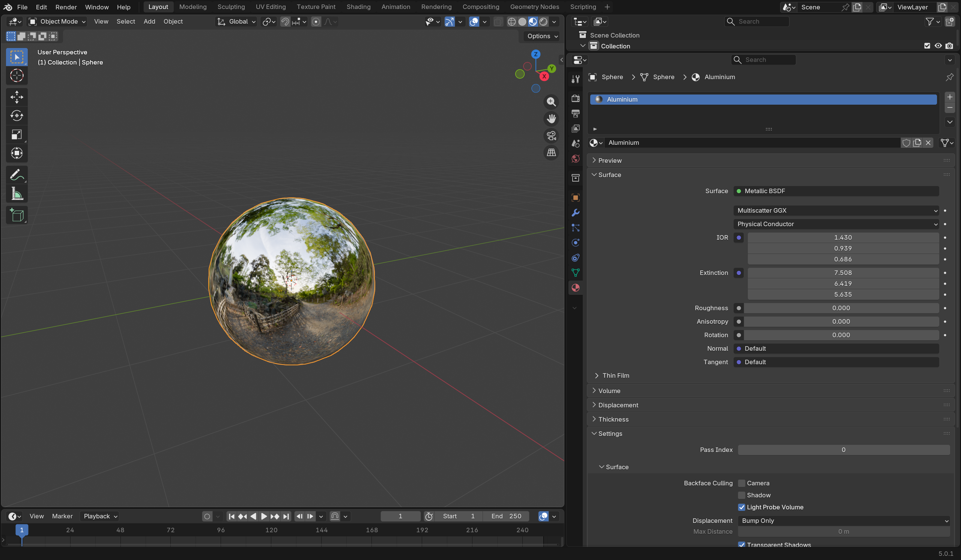The image size is (961, 560).
Task: Disable Light Probe Volume checkbox
Action: click(741, 507)
